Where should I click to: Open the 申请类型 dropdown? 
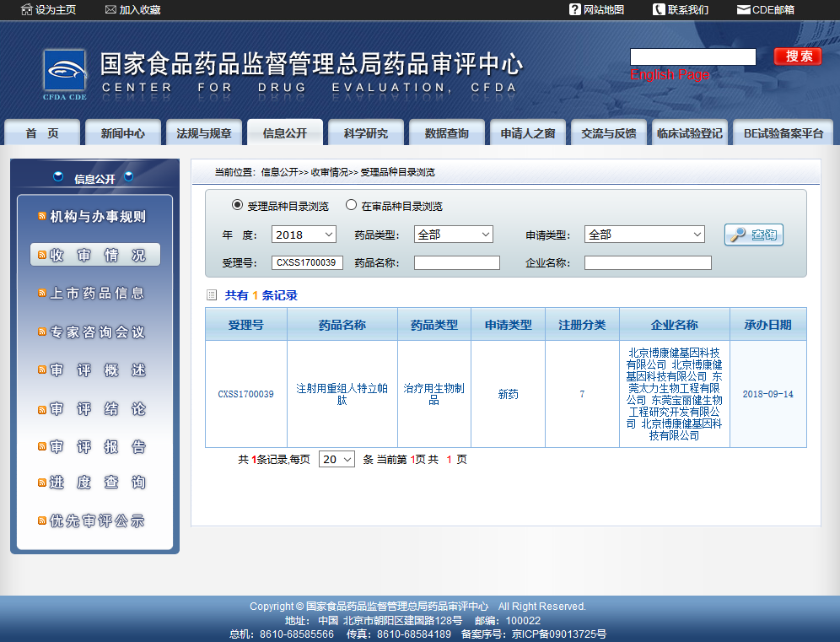pyautogui.click(x=644, y=235)
